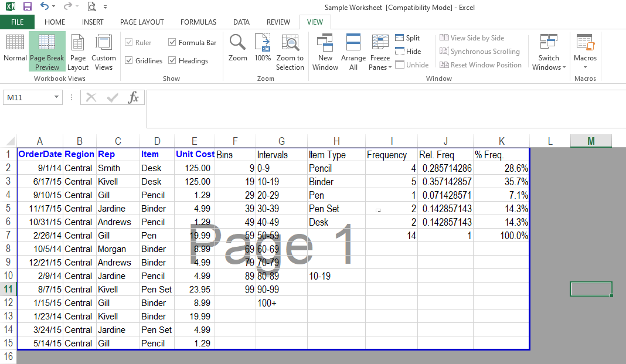Select the Page Layout view icon

pyautogui.click(x=77, y=52)
